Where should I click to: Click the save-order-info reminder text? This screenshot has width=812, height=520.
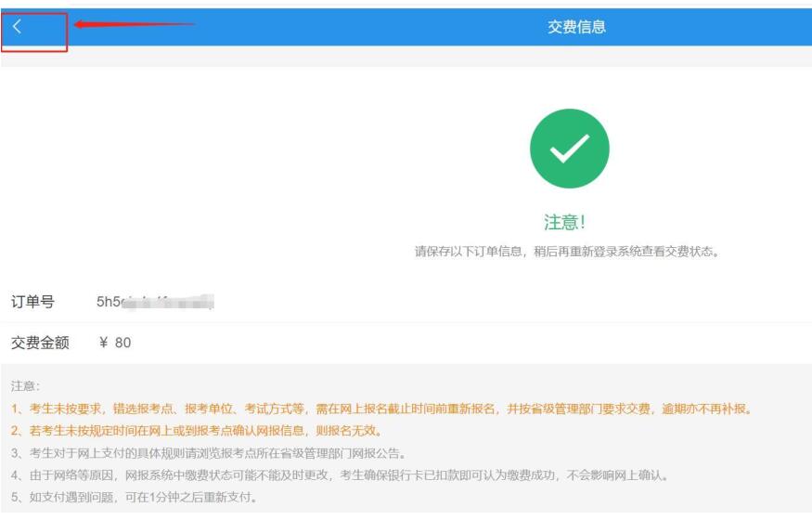[x=566, y=252]
